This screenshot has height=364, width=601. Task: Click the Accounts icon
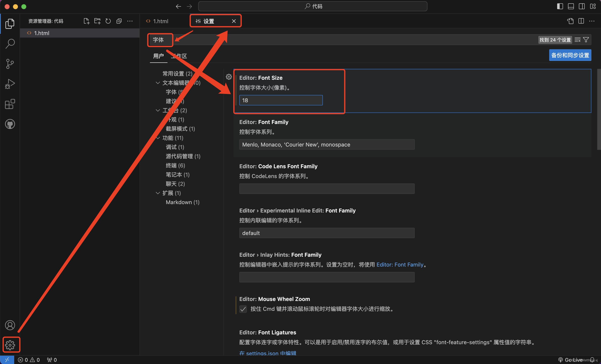tap(10, 325)
